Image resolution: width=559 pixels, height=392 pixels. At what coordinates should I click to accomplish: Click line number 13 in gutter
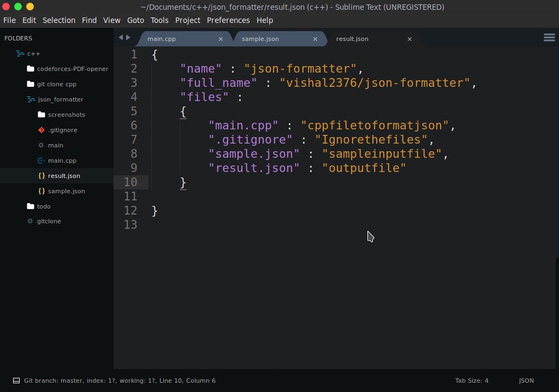click(x=130, y=225)
